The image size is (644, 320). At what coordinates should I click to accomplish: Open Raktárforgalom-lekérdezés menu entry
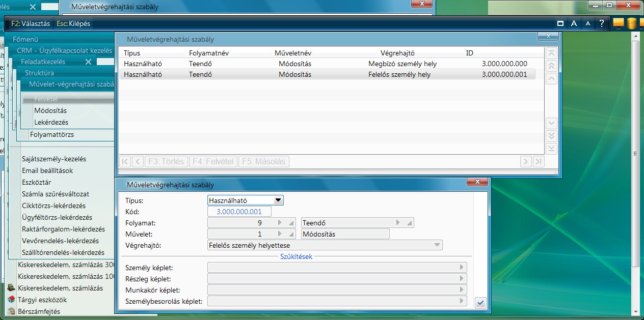tap(63, 229)
